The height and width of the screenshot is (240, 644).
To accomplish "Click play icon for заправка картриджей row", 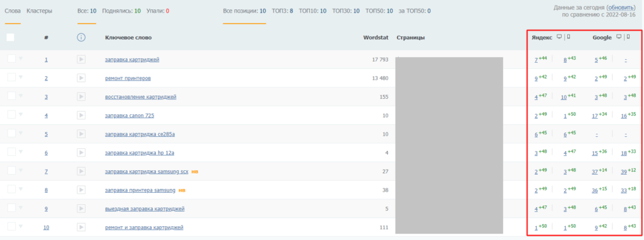I will pyautogui.click(x=81, y=60).
